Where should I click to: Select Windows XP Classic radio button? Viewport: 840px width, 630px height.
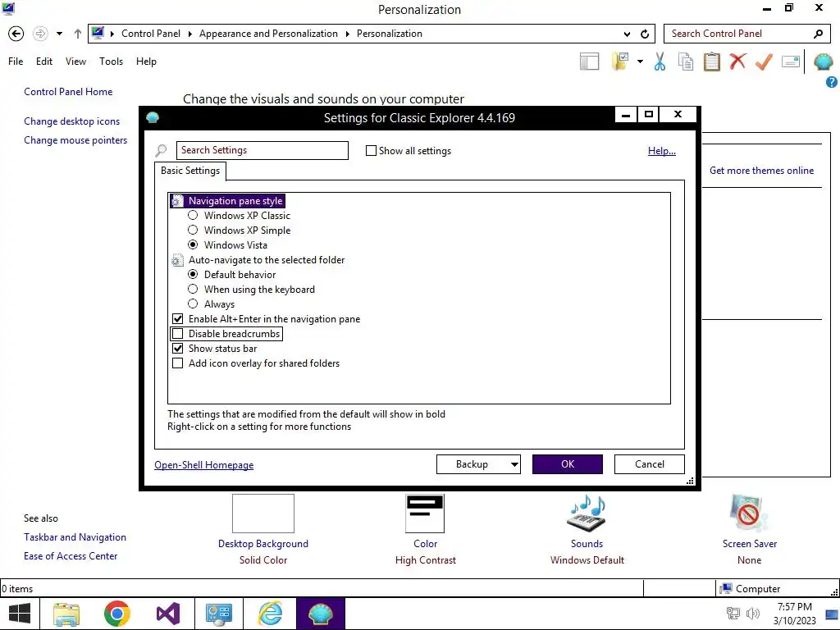pyautogui.click(x=193, y=216)
